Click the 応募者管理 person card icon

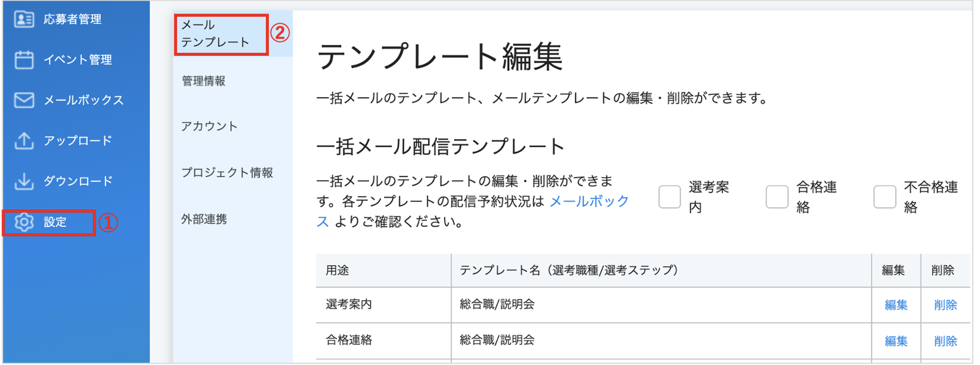pyautogui.click(x=24, y=19)
